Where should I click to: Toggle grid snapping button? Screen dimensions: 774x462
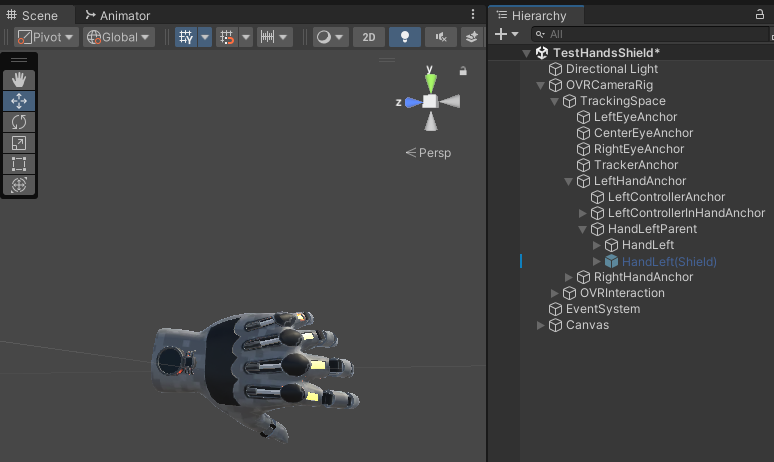pyautogui.click(x=227, y=37)
